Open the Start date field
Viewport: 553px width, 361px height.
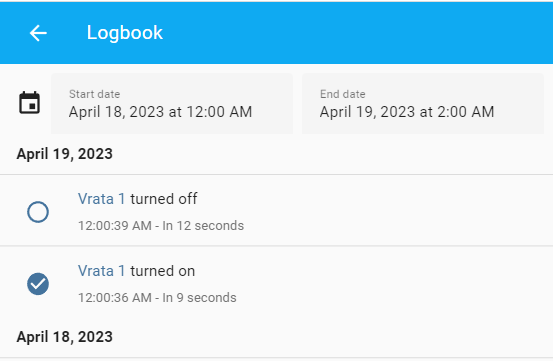click(172, 104)
